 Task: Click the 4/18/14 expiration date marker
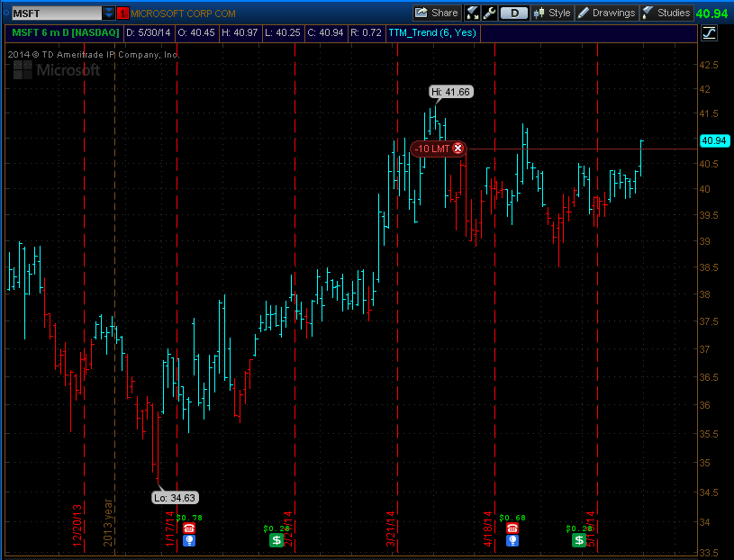[488, 528]
